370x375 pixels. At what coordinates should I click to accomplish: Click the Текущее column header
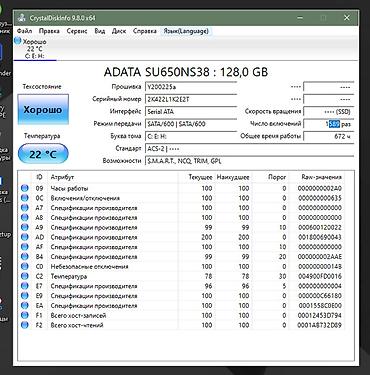click(x=196, y=177)
